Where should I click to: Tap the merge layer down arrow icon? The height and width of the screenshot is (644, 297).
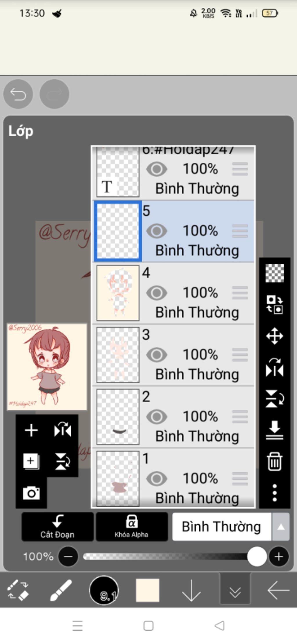(x=274, y=430)
